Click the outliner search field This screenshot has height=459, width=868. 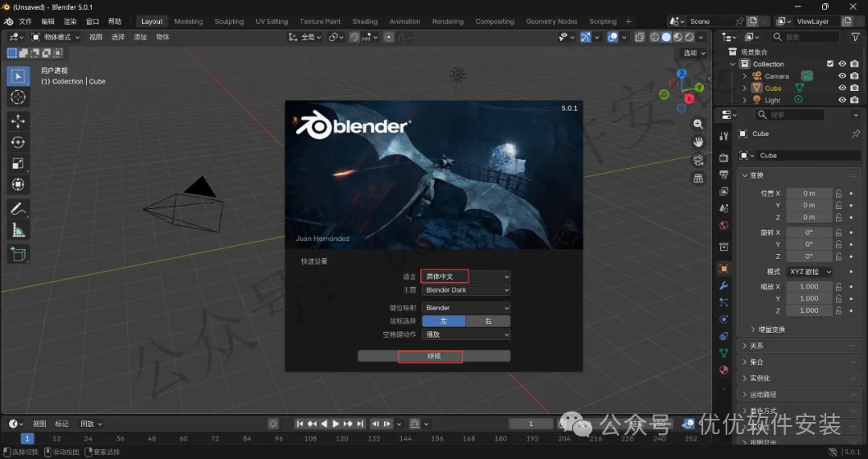tap(807, 37)
